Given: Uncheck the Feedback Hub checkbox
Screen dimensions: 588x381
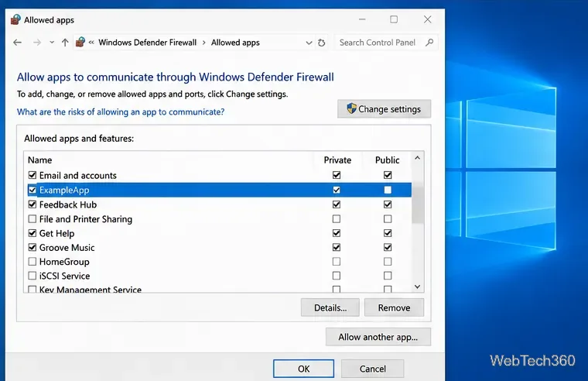Looking at the screenshot, I should (x=32, y=204).
